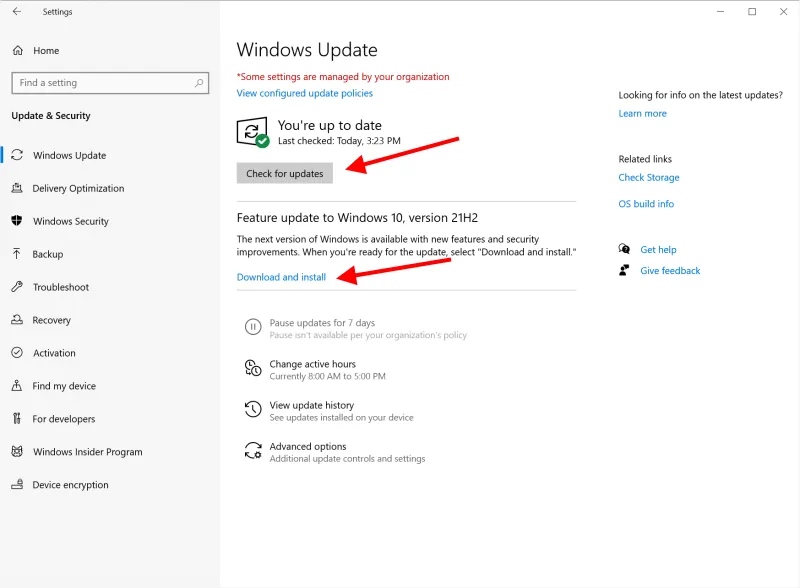Screen dimensions: 800x588
Task: Open Windows Insider Program page
Action: coord(88,452)
